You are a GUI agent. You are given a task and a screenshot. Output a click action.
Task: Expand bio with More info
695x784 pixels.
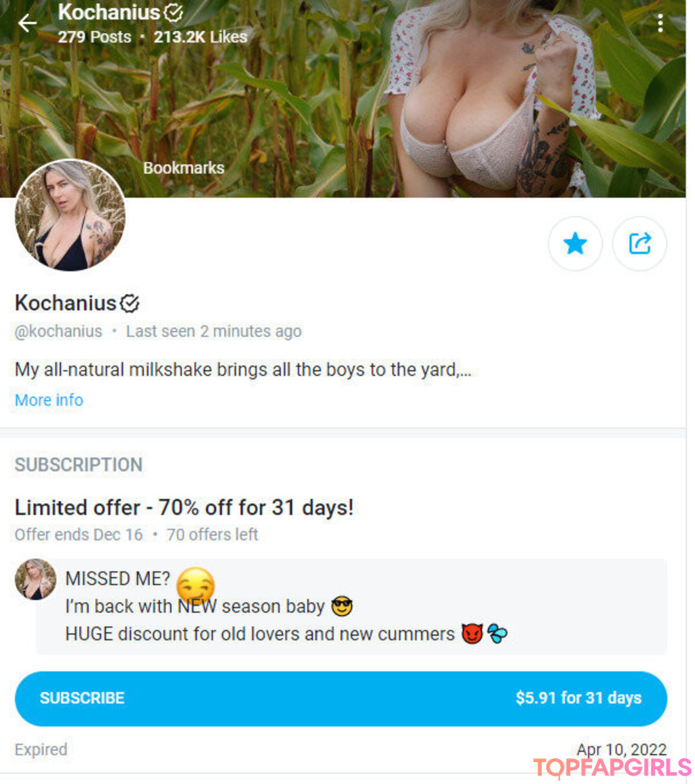click(x=49, y=400)
